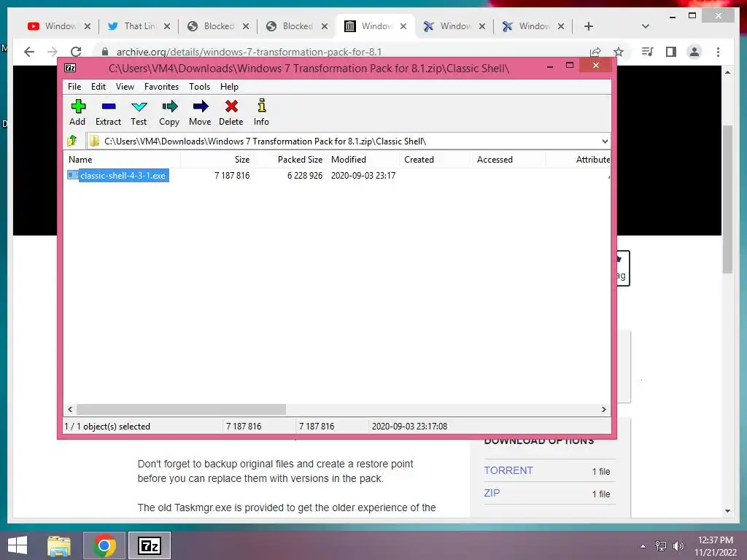
Task: Open the File menu
Action: (x=74, y=87)
